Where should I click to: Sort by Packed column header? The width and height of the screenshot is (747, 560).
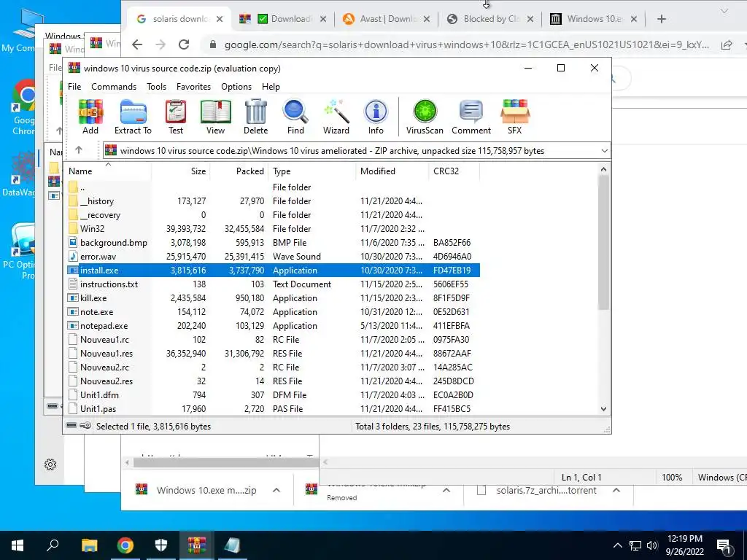239,171
